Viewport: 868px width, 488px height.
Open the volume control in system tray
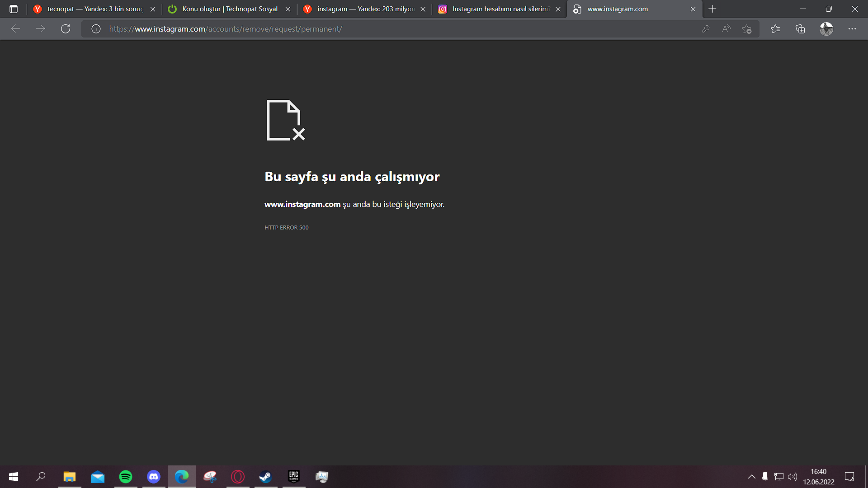(792, 477)
